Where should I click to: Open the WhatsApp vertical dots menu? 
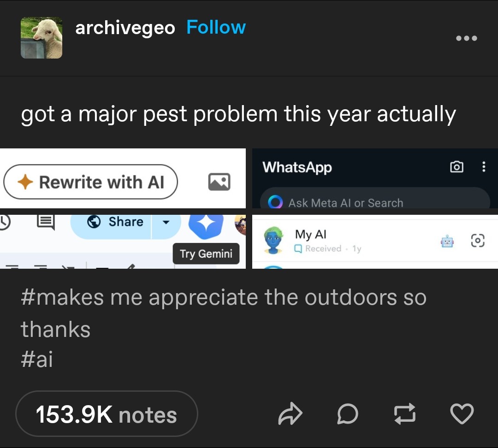tap(483, 167)
